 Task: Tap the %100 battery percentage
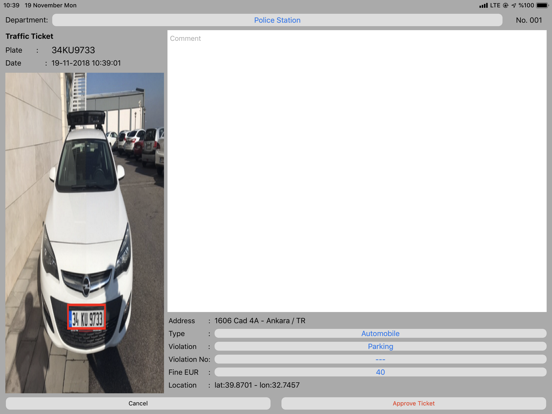pos(526,5)
